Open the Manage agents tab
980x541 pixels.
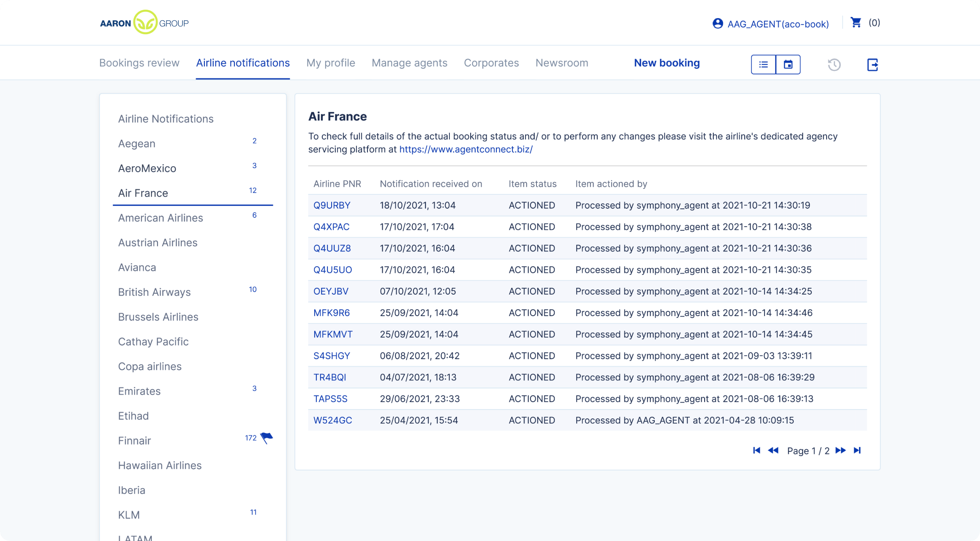[x=409, y=63]
